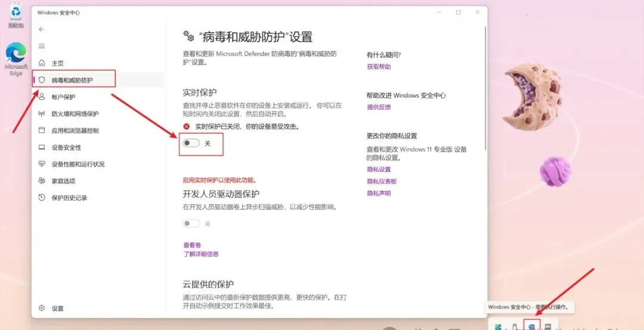Screen dimensions: 644x330
Task: Toggle the 开发人员驱动器保护 switch
Action: tap(191, 224)
